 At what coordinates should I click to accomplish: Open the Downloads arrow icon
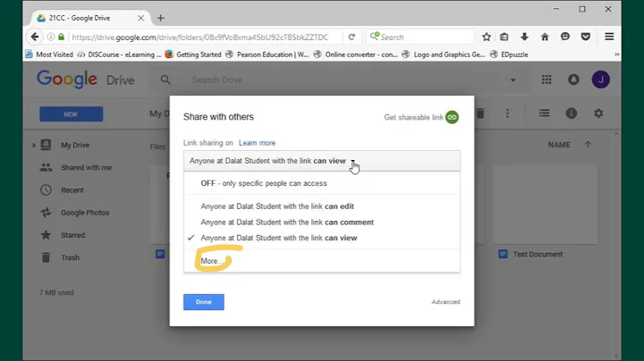[x=524, y=37]
